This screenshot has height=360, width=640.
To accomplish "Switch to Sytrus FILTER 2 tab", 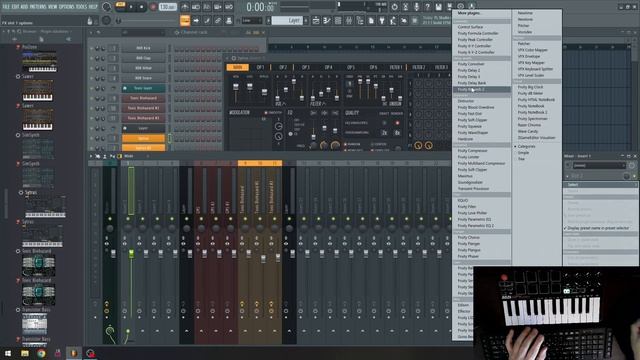I will pyautogui.click(x=419, y=67).
